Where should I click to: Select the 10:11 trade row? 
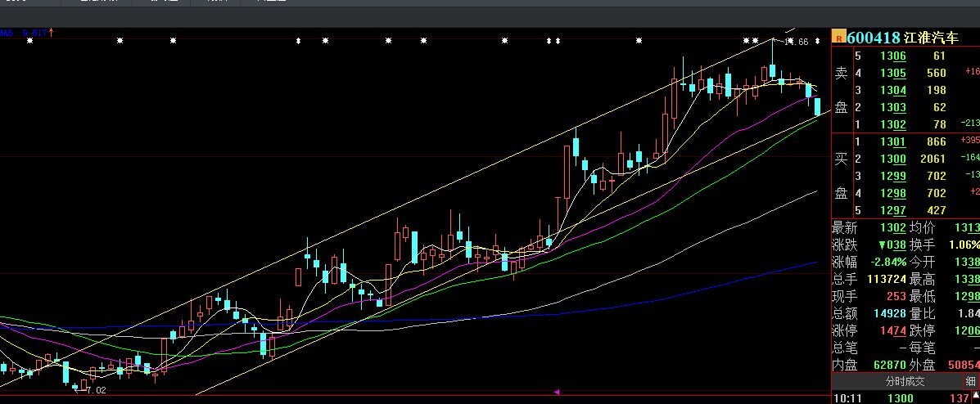click(x=901, y=397)
